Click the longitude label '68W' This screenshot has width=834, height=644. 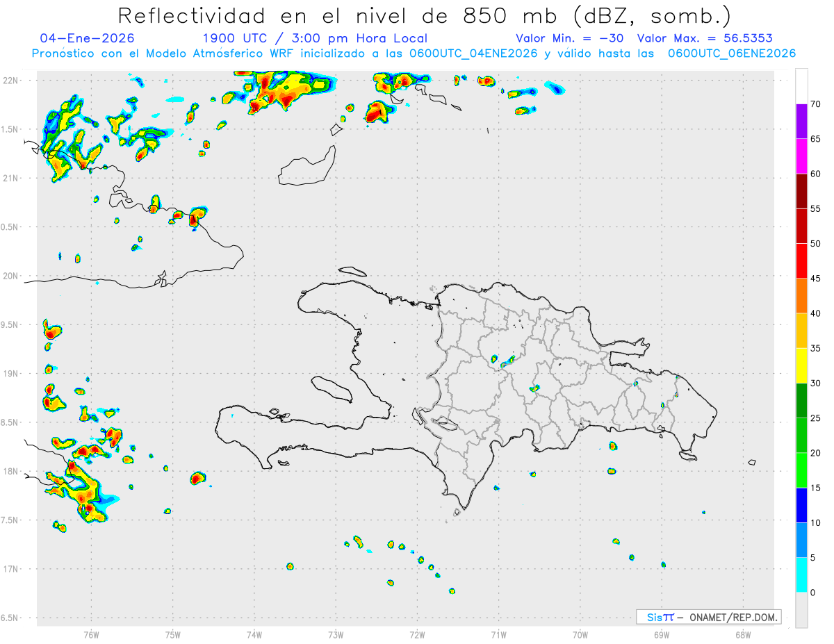[743, 634]
